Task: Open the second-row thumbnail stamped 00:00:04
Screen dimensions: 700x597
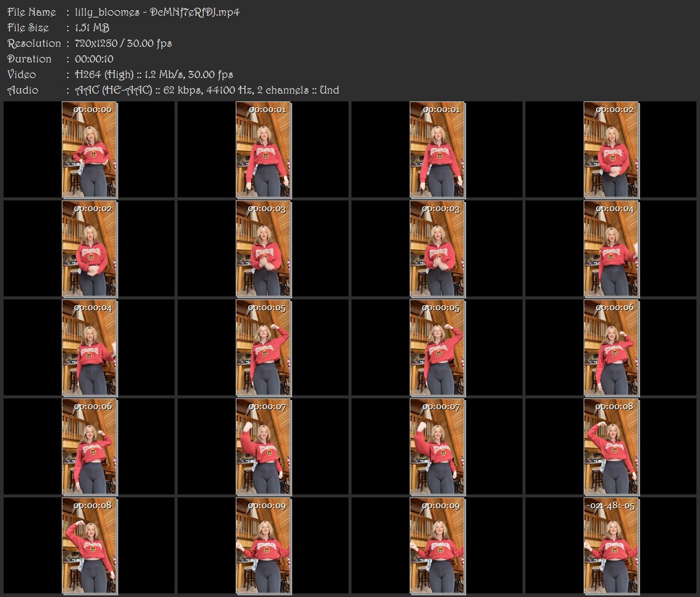Action: coord(611,249)
